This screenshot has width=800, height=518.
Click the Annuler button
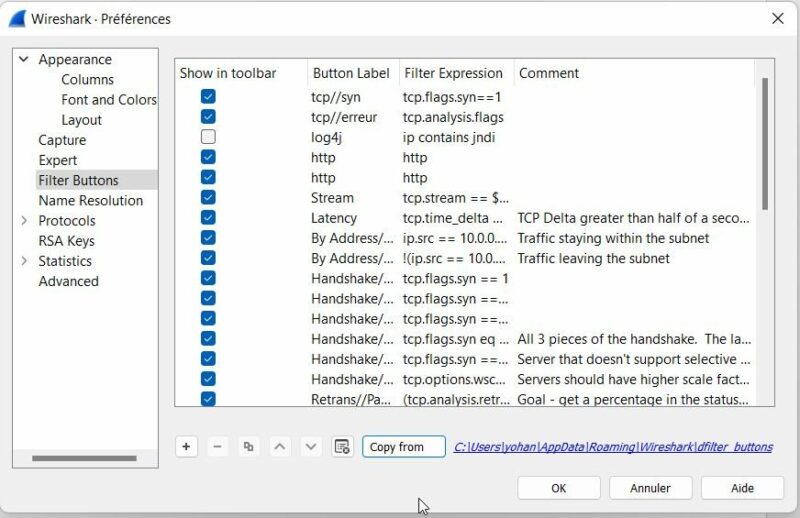pos(651,488)
